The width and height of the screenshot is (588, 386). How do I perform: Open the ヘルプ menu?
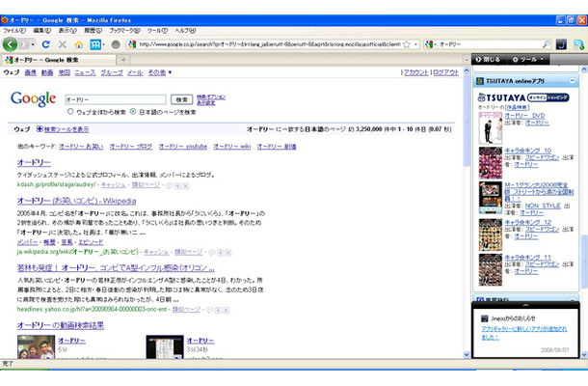coord(185,31)
